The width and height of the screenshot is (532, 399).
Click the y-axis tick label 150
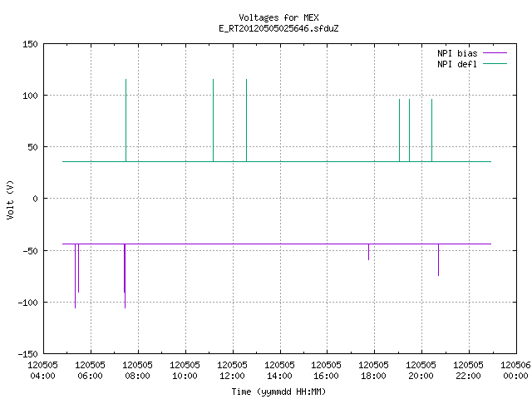pos(30,44)
